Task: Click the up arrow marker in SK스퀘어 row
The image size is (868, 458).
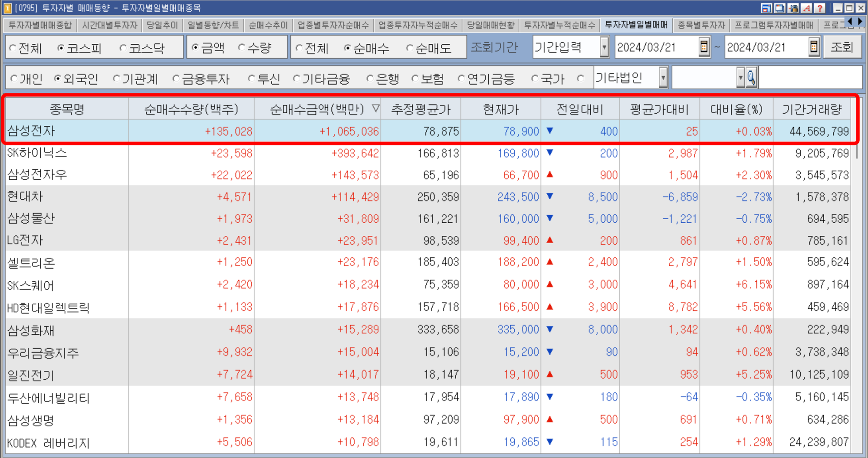Action: (x=550, y=284)
